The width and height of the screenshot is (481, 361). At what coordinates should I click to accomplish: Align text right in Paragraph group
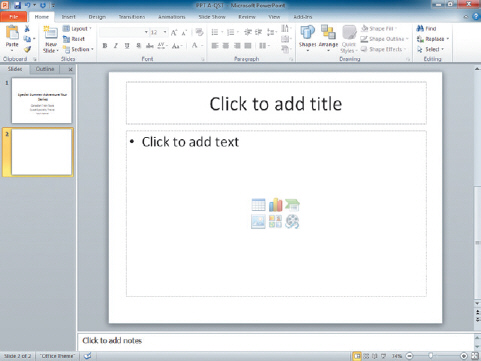point(237,46)
